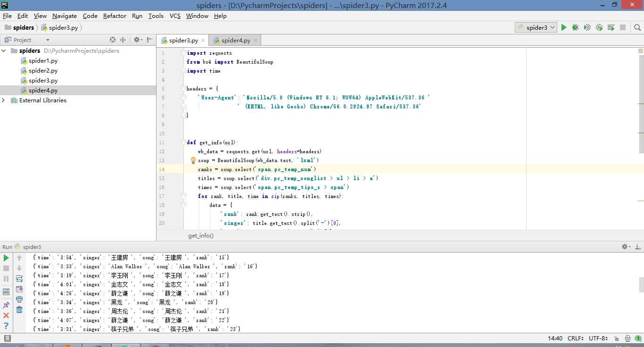Click get_info() breadcrumb below editor

point(201,236)
